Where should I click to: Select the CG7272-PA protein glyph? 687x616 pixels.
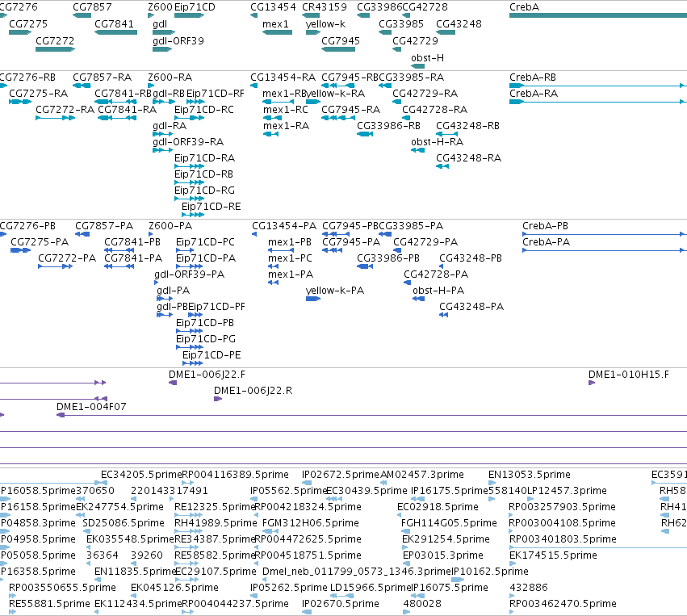[x=55, y=266]
